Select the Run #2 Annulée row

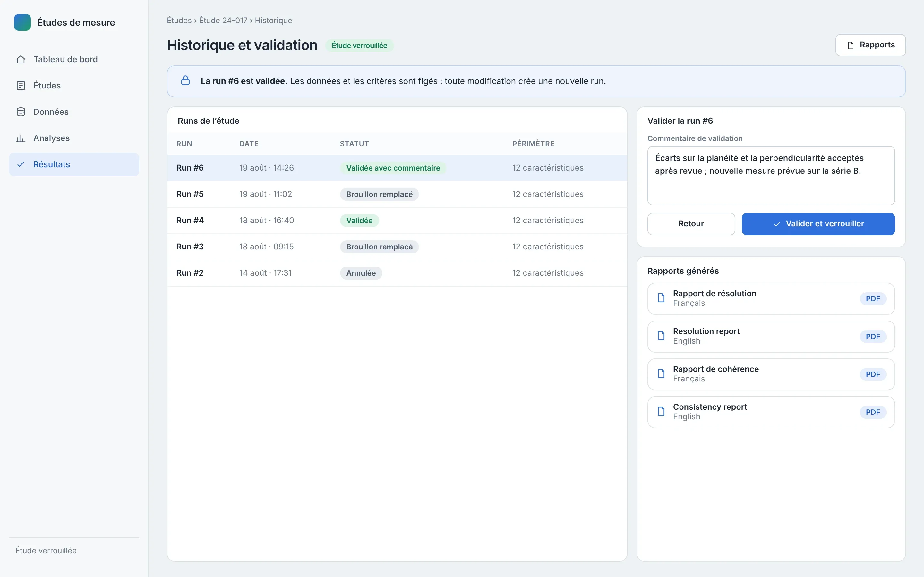point(397,273)
